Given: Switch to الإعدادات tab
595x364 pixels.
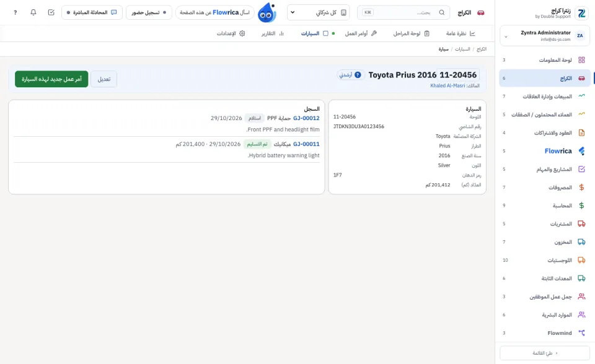Looking at the screenshot, I should point(231,33).
